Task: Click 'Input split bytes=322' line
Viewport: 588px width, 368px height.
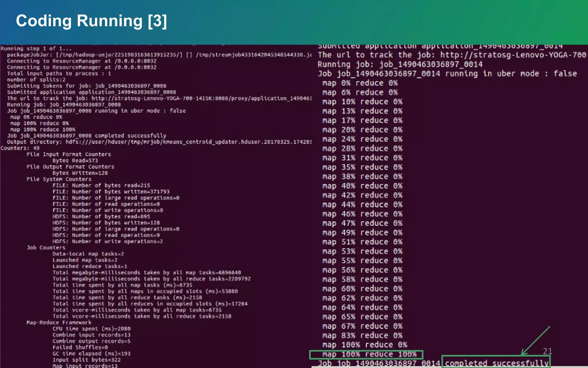Action: coord(86,360)
